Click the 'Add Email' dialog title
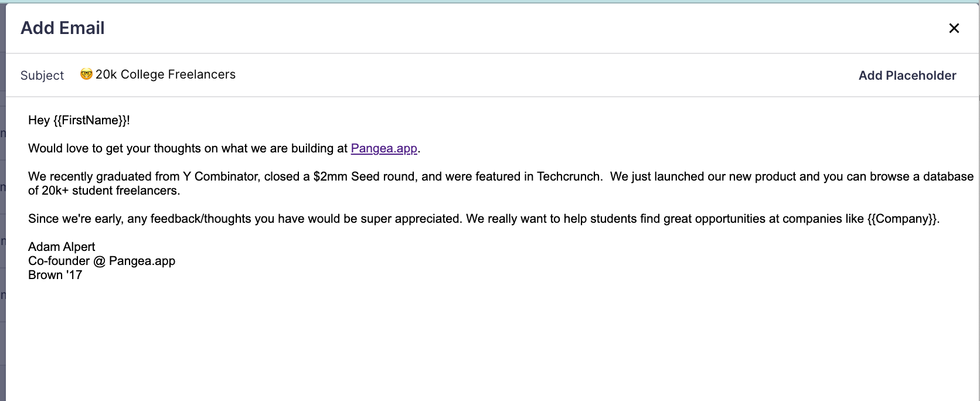 pyautogui.click(x=63, y=28)
